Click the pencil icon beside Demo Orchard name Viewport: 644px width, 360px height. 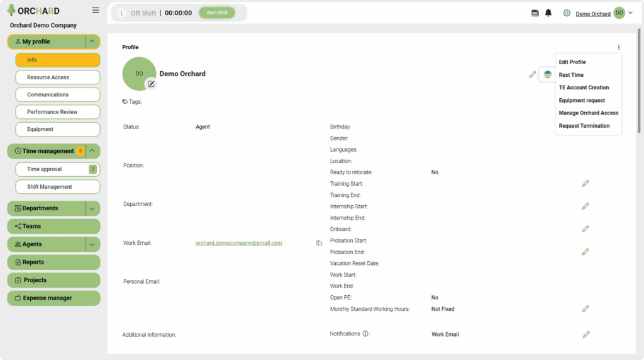click(532, 74)
